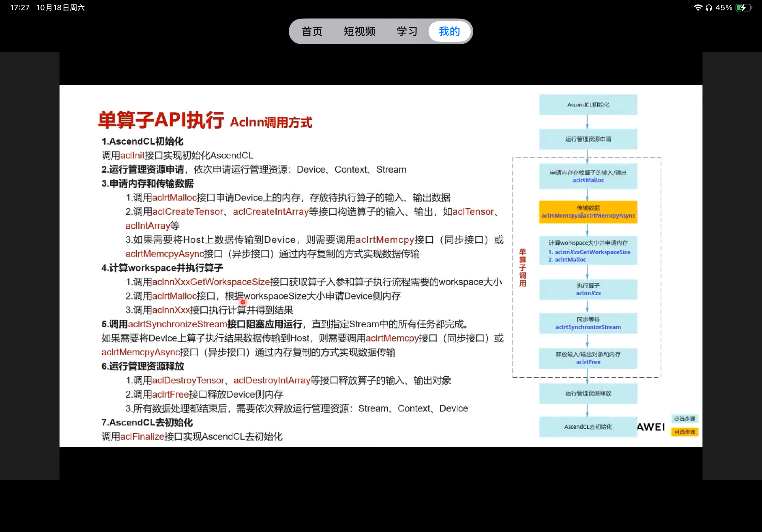Click the workspace calculation flowchart node

(x=588, y=251)
